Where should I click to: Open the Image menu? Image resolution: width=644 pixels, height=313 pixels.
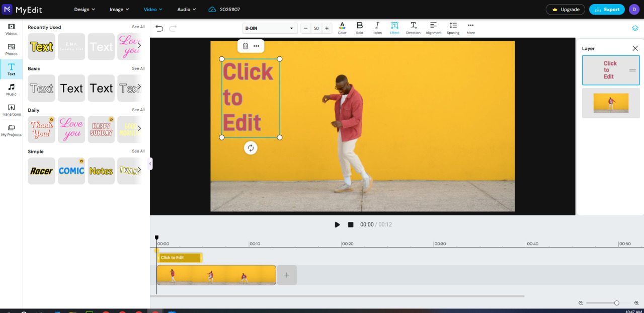point(119,9)
